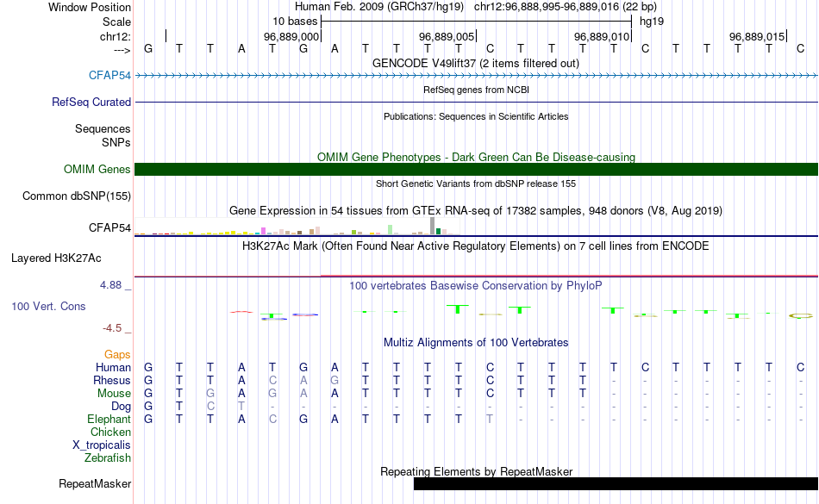
Task: Click the Zebrafish species label
Action: coord(108,457)
